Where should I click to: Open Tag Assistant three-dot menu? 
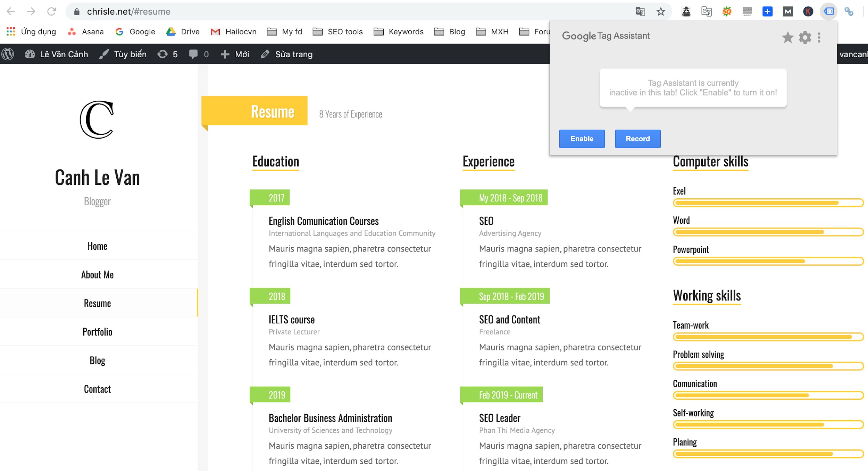point(819,37)
